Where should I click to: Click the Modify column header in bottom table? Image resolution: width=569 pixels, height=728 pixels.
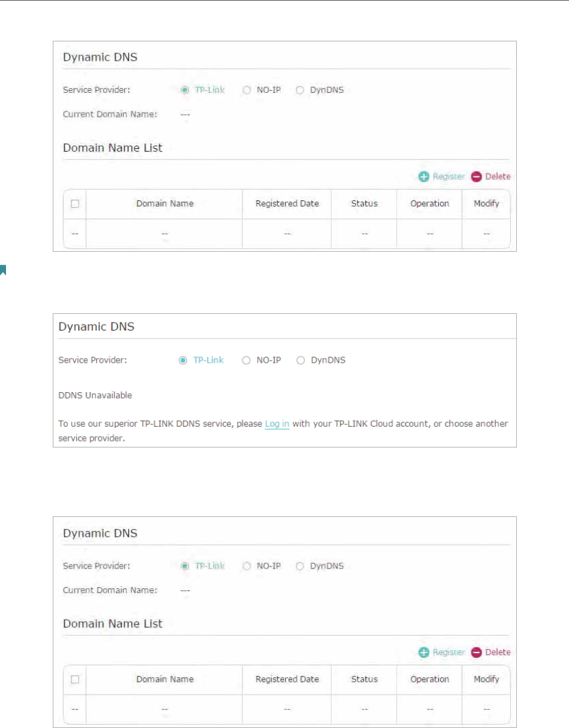point(486,679)
